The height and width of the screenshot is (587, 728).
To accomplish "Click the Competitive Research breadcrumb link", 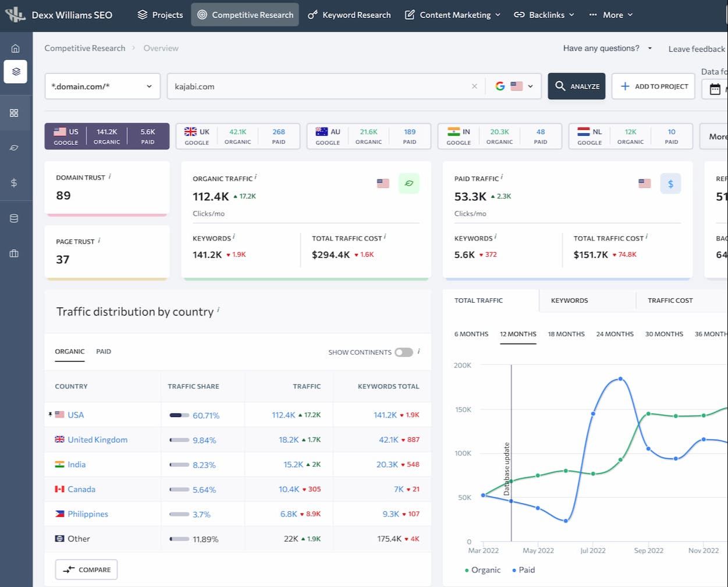I will (x=85, y=48).
